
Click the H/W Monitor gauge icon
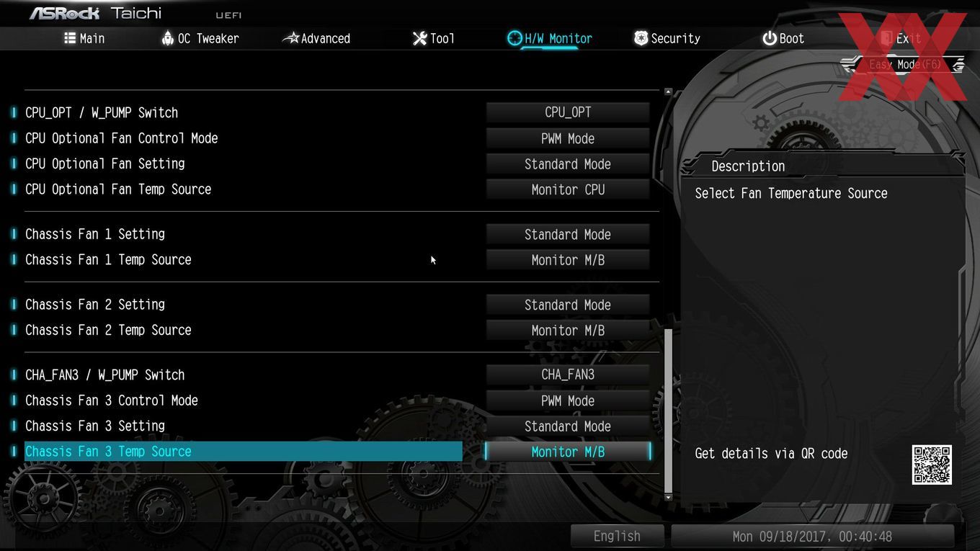(x=514, y=38)
